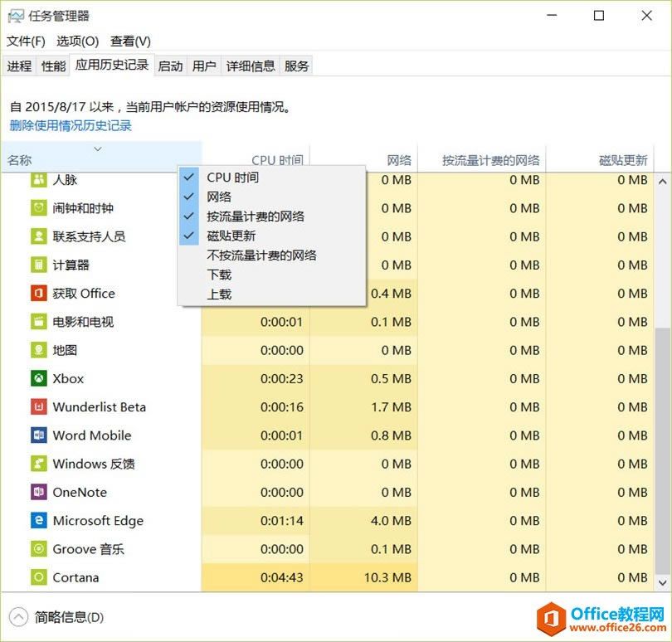Click scrollbar up arrow
This screenshot has width=672, height=642.
point(663,182)
